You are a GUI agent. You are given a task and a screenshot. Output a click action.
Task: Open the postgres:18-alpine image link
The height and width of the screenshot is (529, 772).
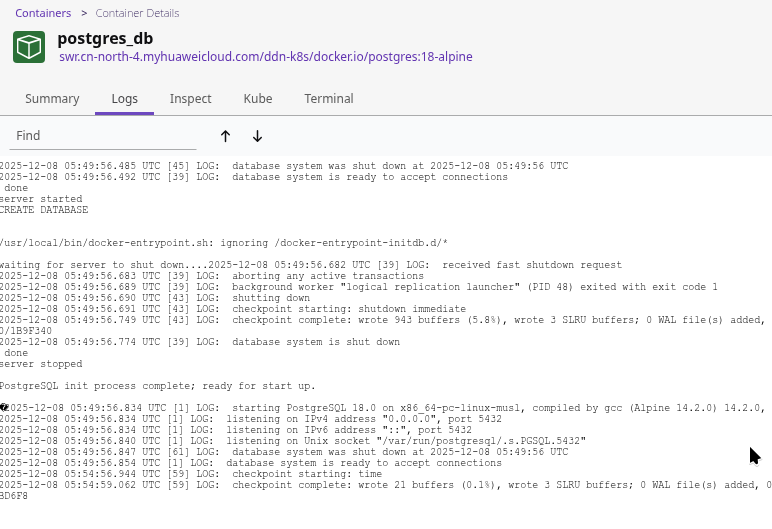pyautogui.click(x=266, y=57)
